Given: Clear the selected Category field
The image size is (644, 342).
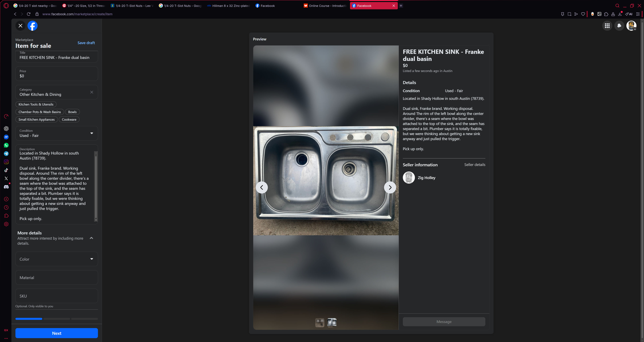Looking at the screenshot, I should pos(92,92).
